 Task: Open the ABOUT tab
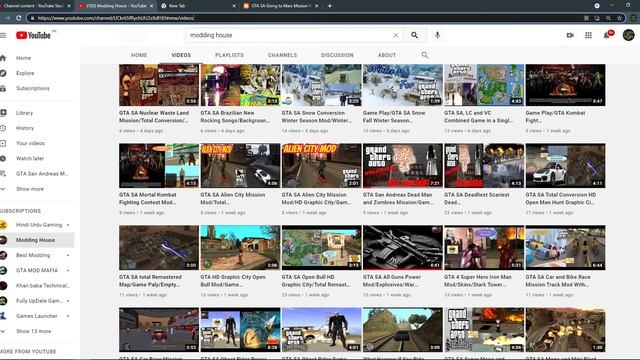387,55
